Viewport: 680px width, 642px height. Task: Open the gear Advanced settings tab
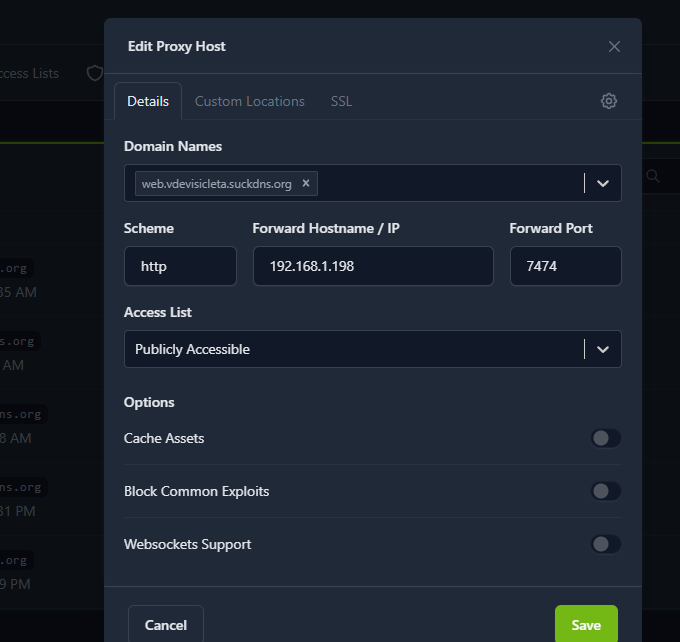pos(609,101)
